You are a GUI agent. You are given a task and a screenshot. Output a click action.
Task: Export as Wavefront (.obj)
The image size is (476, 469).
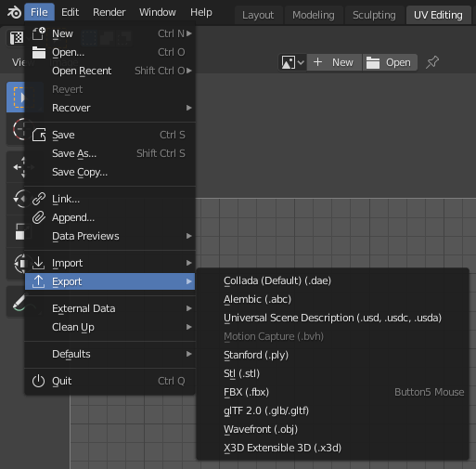click(x=333, y=429)
